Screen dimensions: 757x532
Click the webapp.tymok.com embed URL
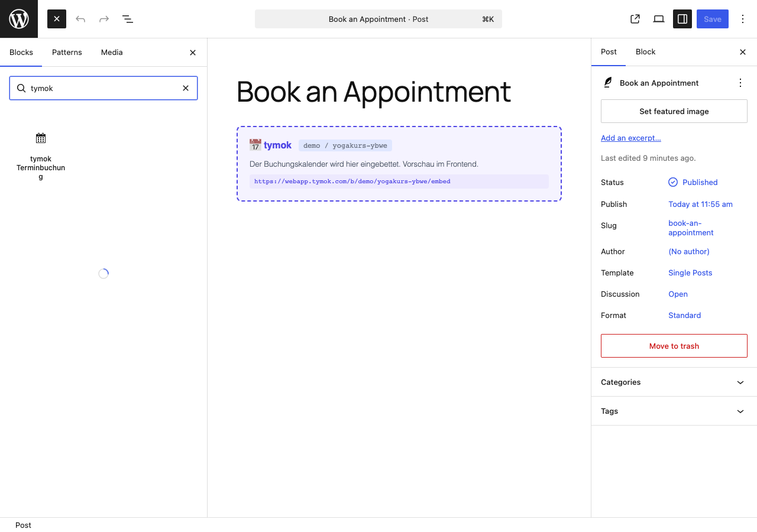point(352,181)
